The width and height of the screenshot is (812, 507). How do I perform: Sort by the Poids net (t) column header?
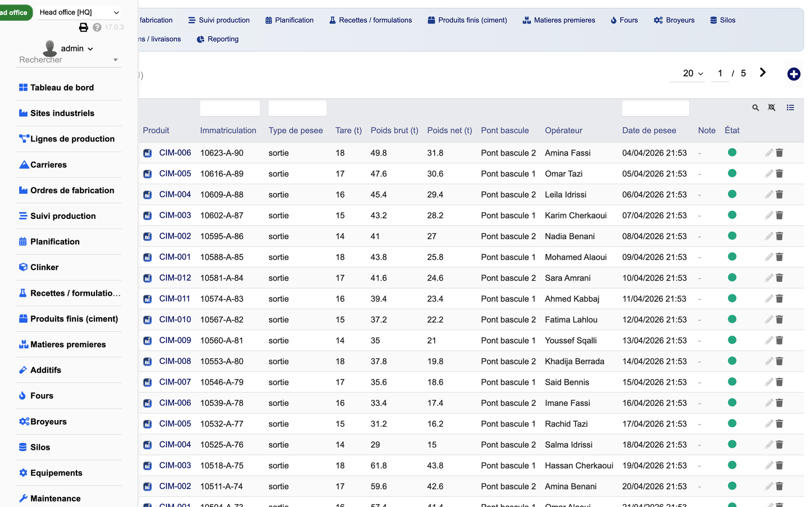point(450,130)
